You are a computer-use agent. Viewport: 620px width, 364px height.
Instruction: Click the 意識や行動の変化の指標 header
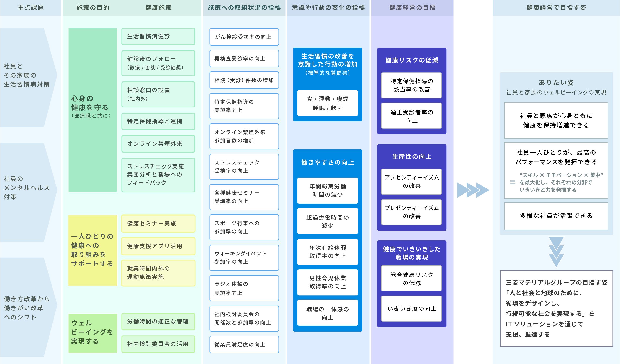coord(328,8)
